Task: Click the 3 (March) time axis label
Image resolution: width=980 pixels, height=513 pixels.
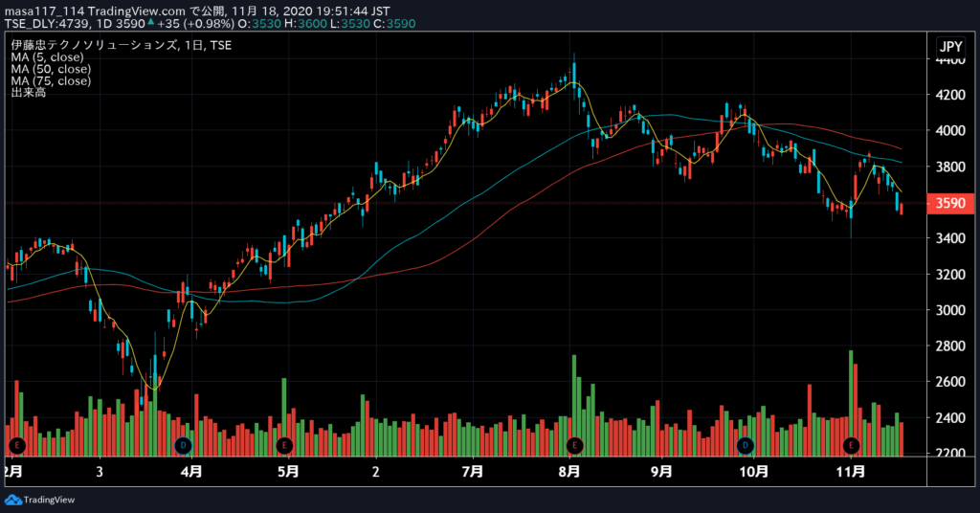Action: tap(99, 471)
